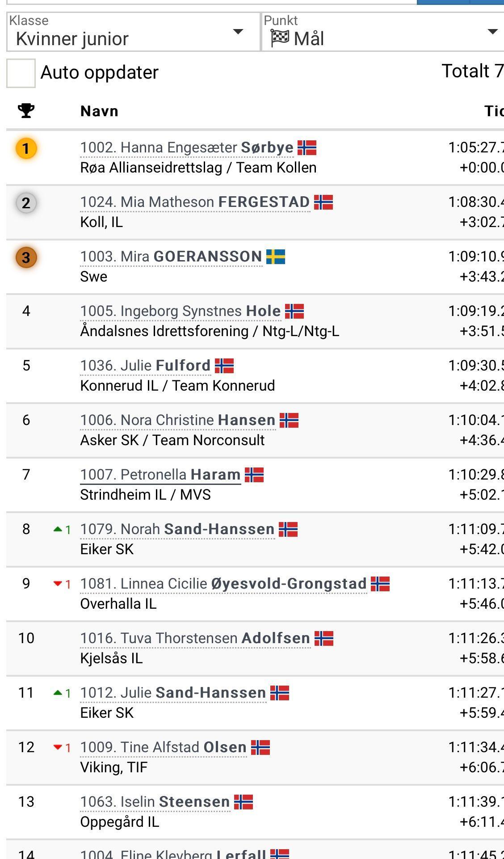Viewport: 504px width, 859px height.
Task: Open Tuva Thorstensen Adolfsen's entry
Action: 195,639
